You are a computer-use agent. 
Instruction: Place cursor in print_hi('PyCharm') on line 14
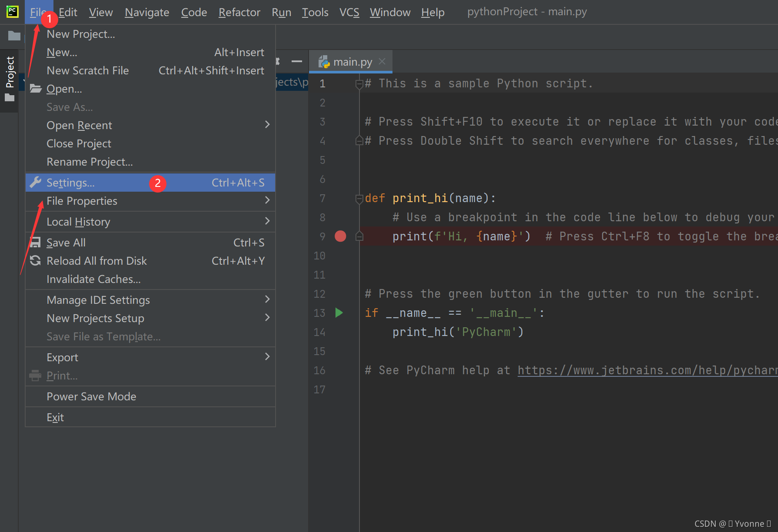point(458,332)
